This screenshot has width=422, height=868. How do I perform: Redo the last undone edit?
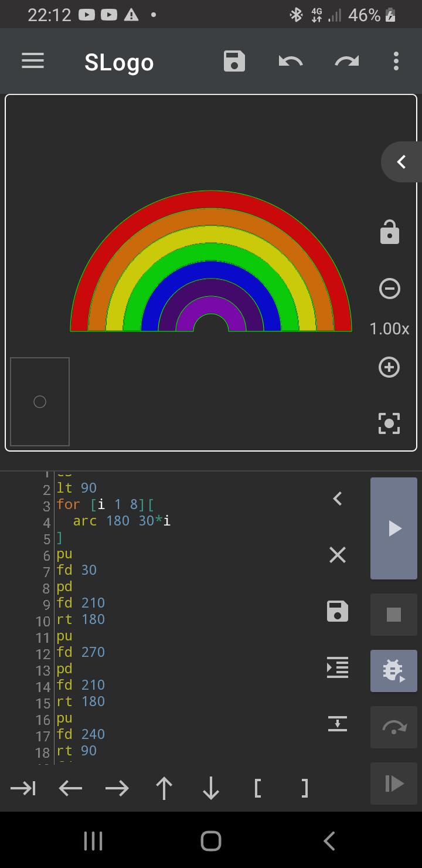[x=346, y=61]
